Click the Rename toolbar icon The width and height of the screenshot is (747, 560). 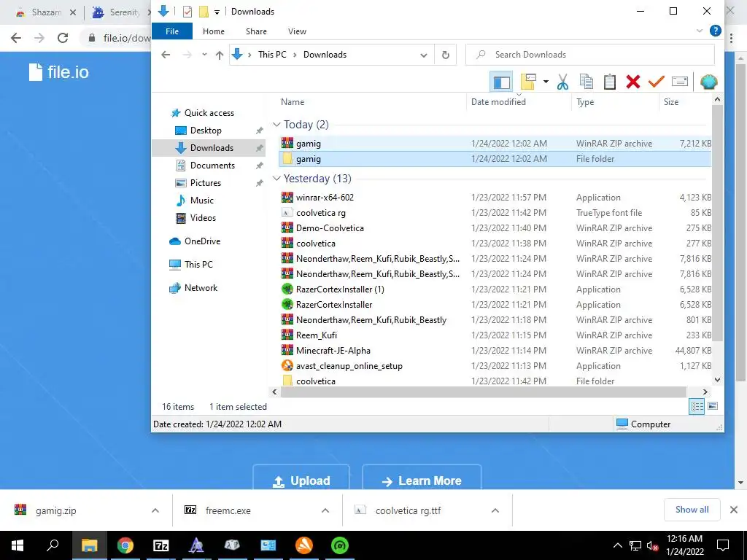[x=680, y=82]
